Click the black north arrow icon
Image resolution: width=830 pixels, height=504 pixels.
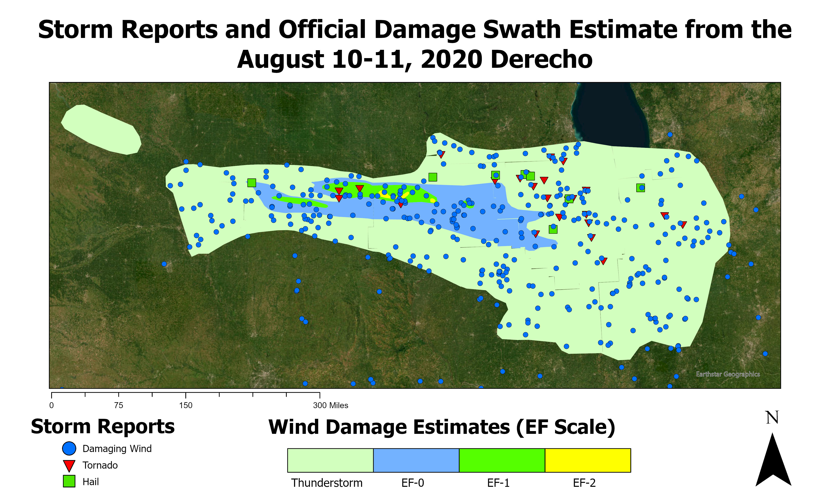773,462
